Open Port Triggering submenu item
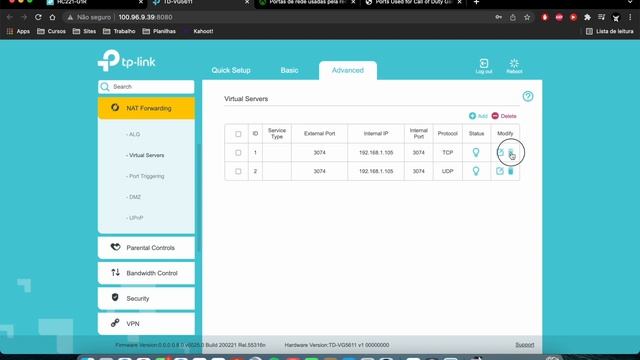 (145, 176)
